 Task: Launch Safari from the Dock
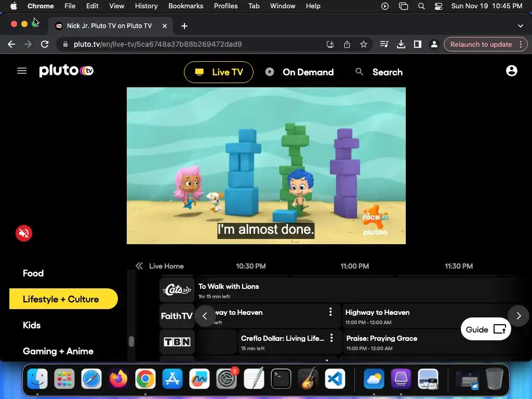click(91, 379)
